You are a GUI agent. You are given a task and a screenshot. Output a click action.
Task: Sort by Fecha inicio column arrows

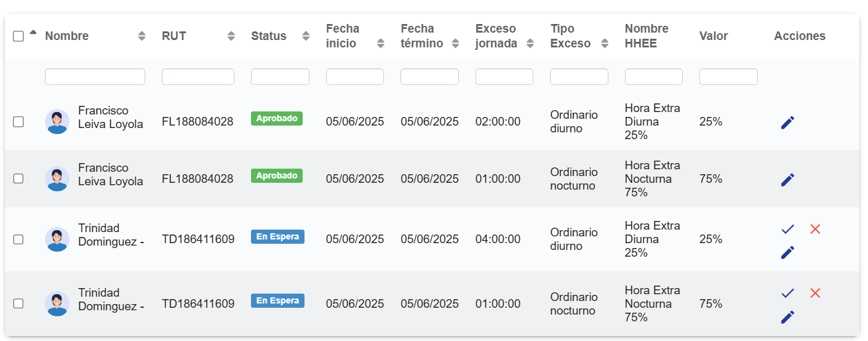[381, 43]
